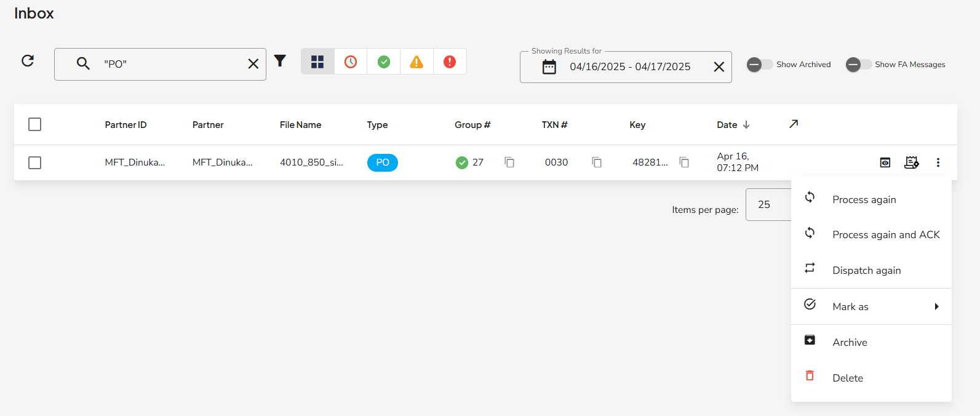Click the date range field
The height and width of the screenshot is (416, 980).
tap(626, 67)
